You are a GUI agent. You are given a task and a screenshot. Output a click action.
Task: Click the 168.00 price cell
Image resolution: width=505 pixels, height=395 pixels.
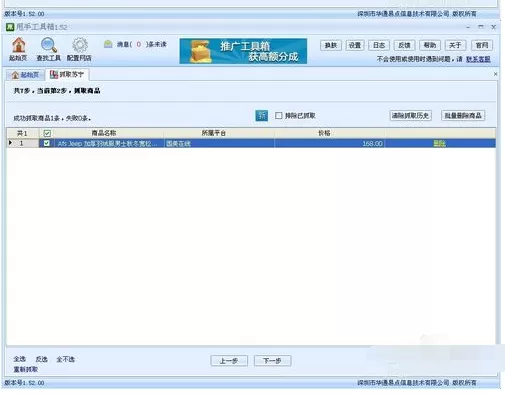330,144
